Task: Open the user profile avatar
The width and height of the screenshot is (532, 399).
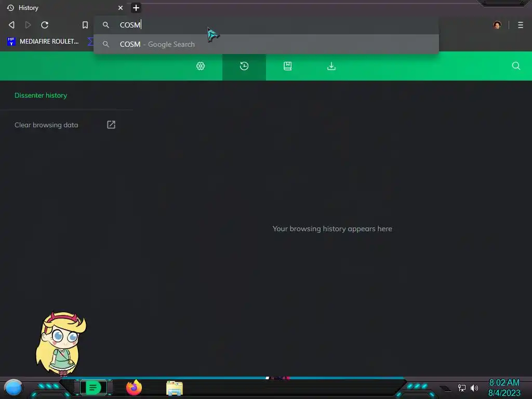Action: click(497, 25)
